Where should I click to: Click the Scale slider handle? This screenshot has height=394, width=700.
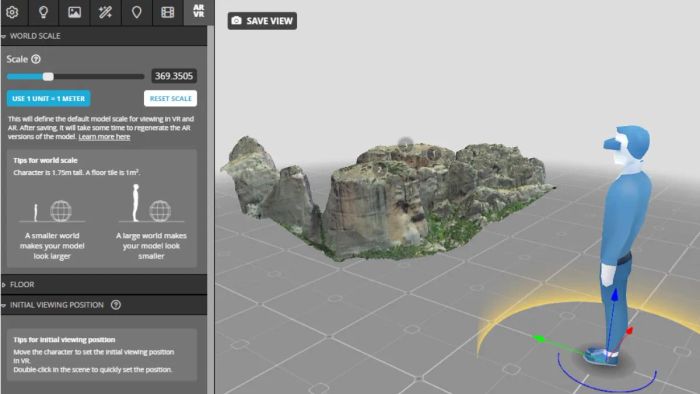tap(48, 76)
